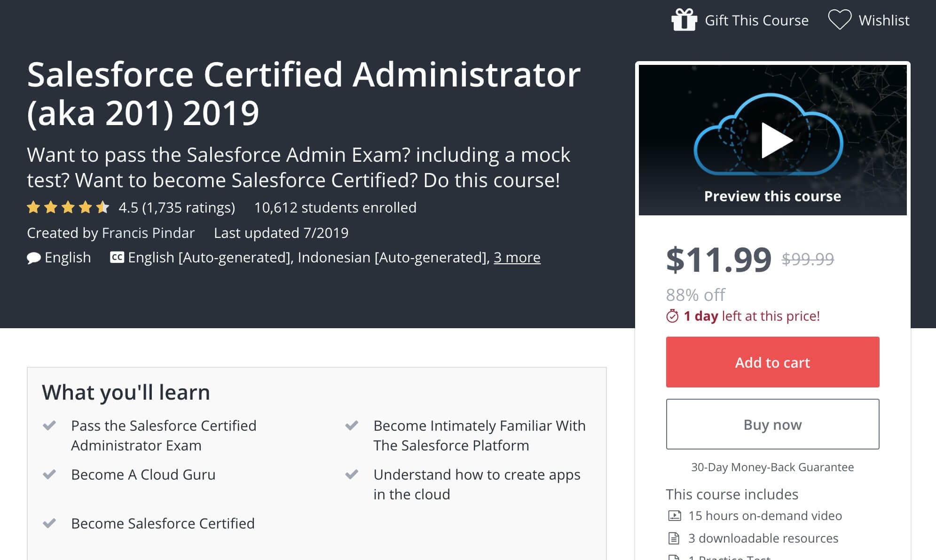
Task: Click checkmark beside Pass the Salesforce Certified
Action: pos(49,426)
